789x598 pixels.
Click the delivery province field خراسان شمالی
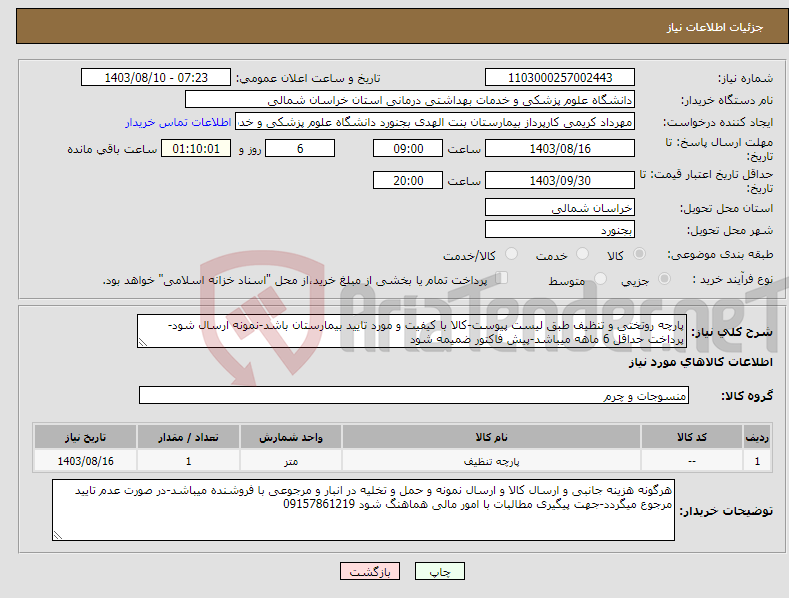coord(560,207)
